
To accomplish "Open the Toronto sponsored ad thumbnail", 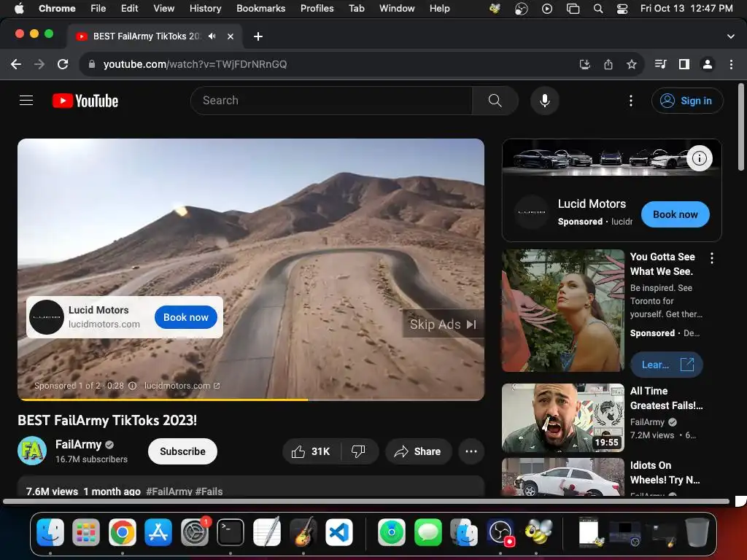I will click(x=562, y=311).
